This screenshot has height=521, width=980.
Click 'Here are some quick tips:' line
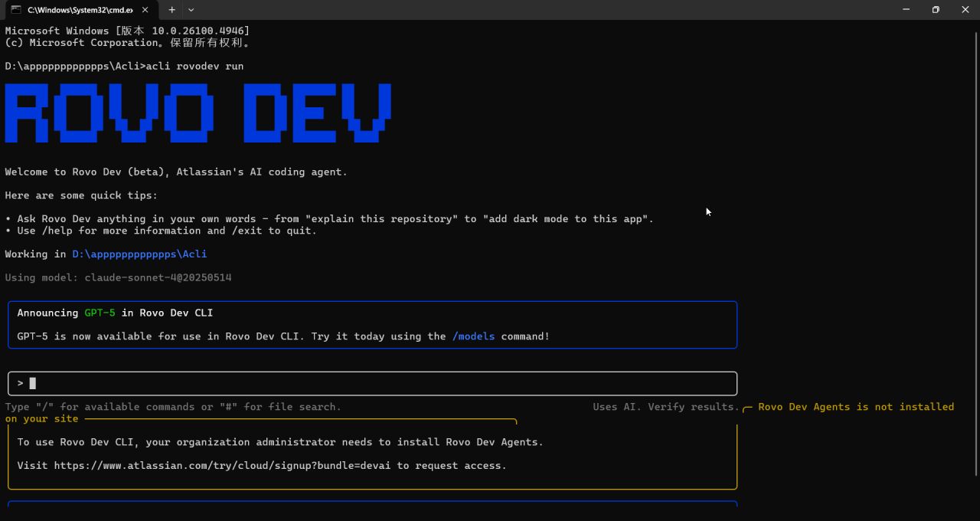pyautogui.click(x=81, y=195)
